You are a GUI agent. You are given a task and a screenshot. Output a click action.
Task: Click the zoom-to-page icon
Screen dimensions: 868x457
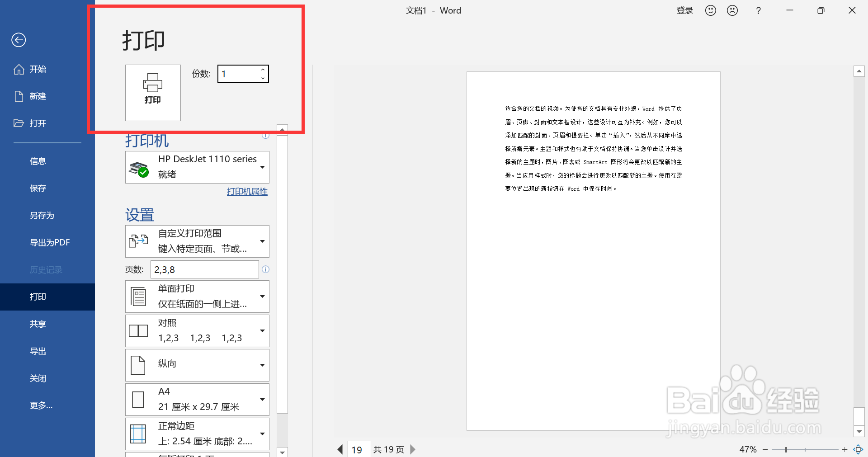[858, 449]
